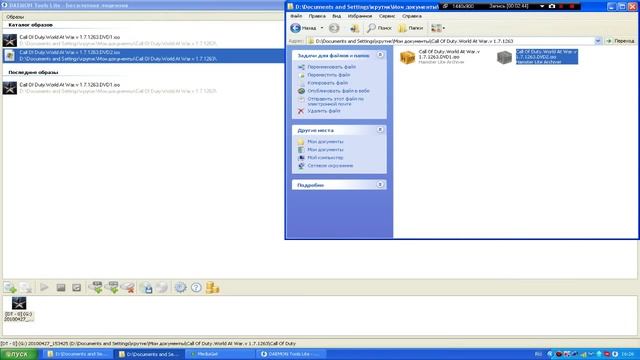Screen dimensions: 640x360
Task: Select the DVD1.iso file with orange box icon
Action: click(440, 57)
